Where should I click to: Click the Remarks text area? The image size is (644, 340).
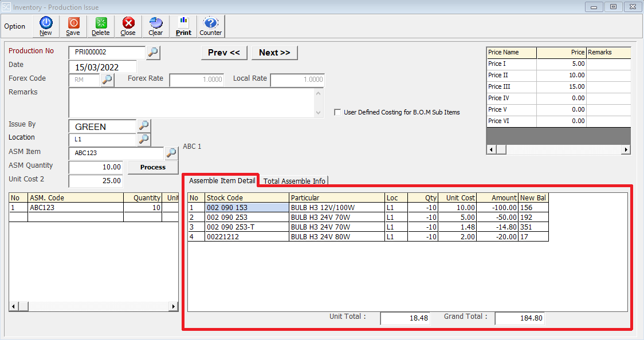[x=191, y=103]
